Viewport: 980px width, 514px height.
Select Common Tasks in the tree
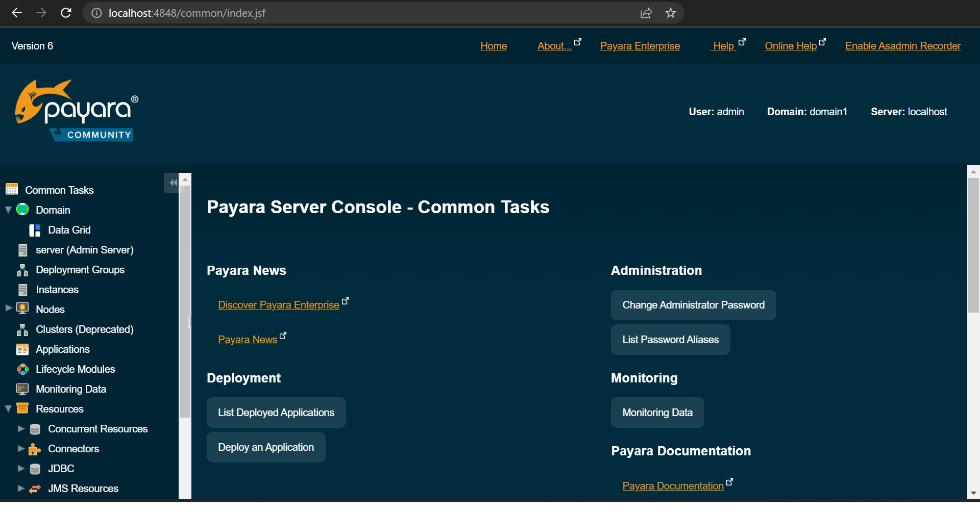tap(59, 190)
